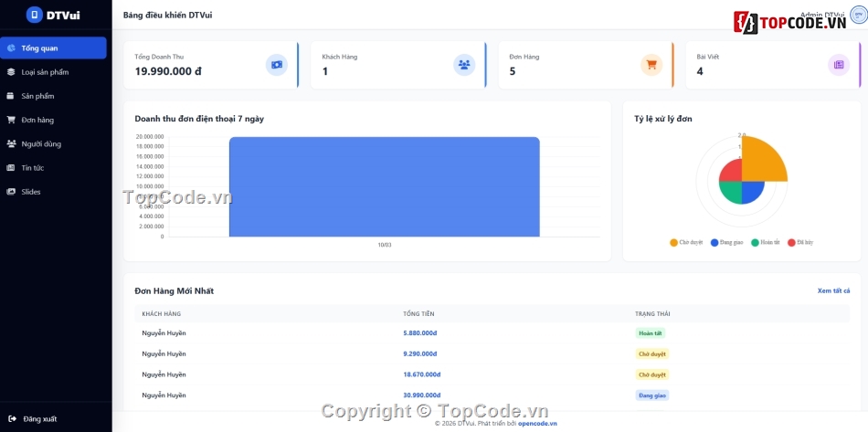Click the Khách Hàng card label
The width and height of the screenshot is (868, 432).
[x=339, y=57]
